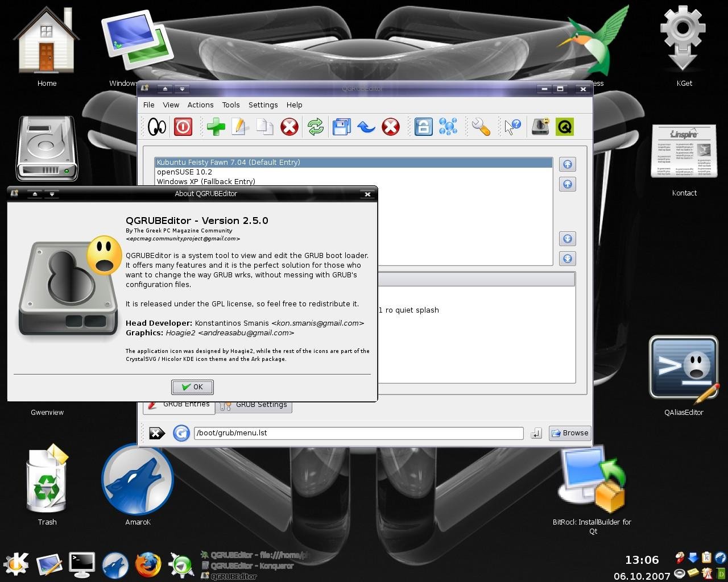This screenshot has height=582, width=728.
Task: Click the blue curved restore arrow icon
Action: tap(366, 127)
